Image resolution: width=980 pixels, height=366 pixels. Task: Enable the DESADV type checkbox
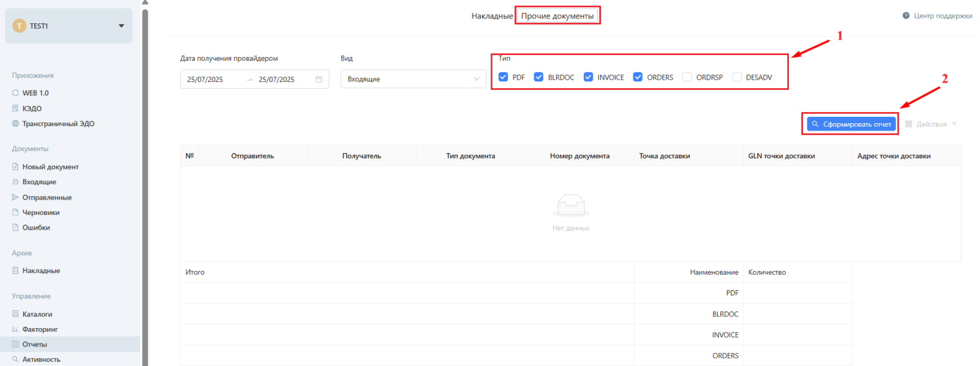click(737, 77)
